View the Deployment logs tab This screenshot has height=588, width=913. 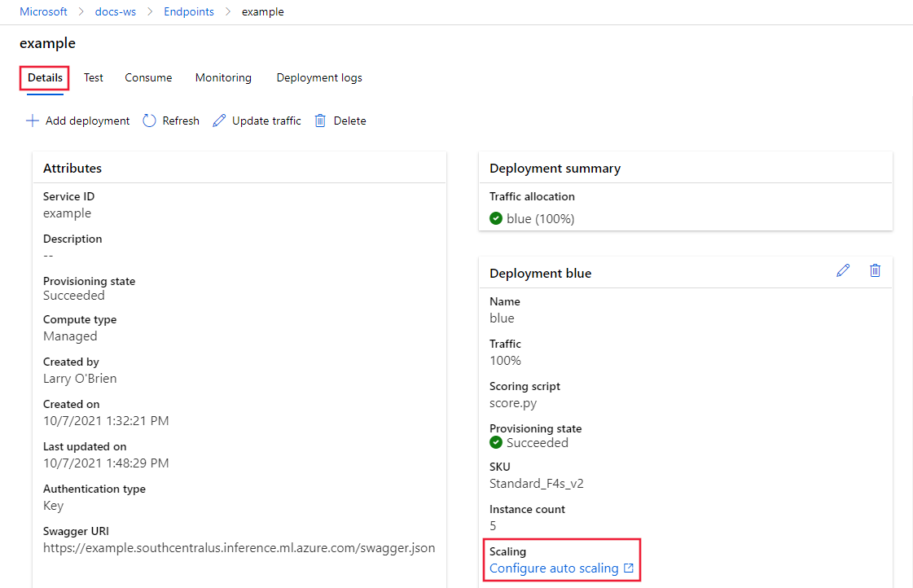(319, 77)
